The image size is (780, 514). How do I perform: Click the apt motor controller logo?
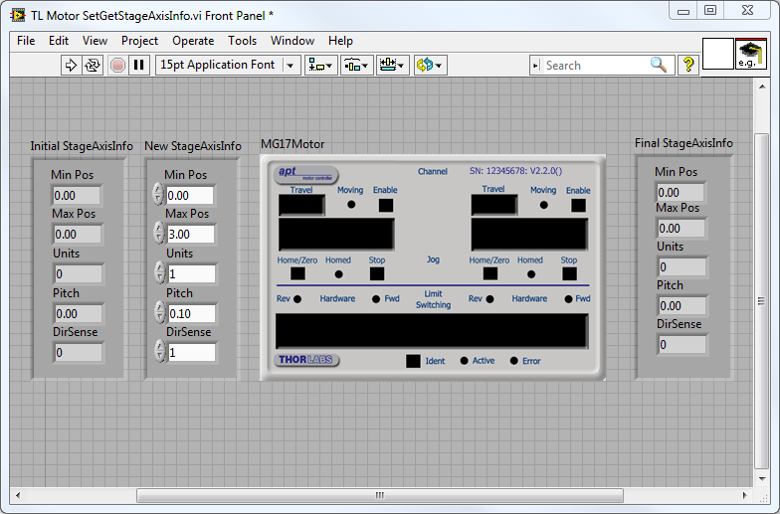pyautogui.click(x=306, y=174)
